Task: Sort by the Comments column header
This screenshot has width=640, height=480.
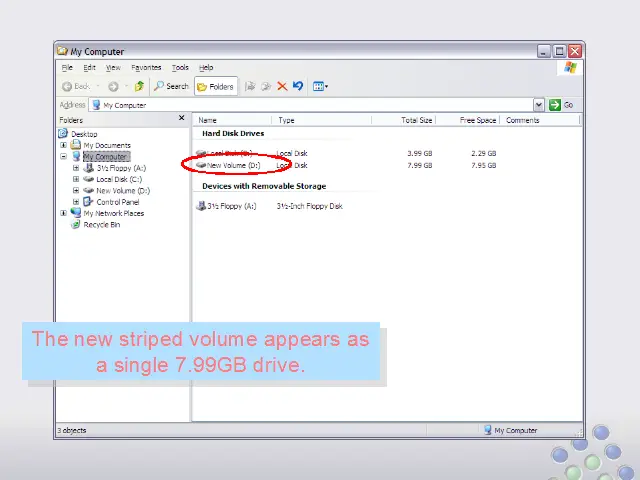Action: (x=540, y=120)
